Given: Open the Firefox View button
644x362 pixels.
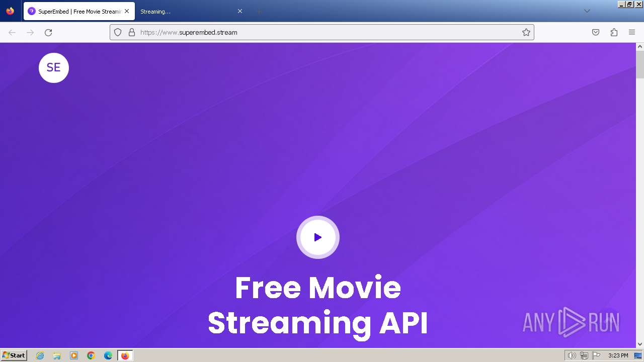Looking at the screenshot, I should tap(10, 11).
